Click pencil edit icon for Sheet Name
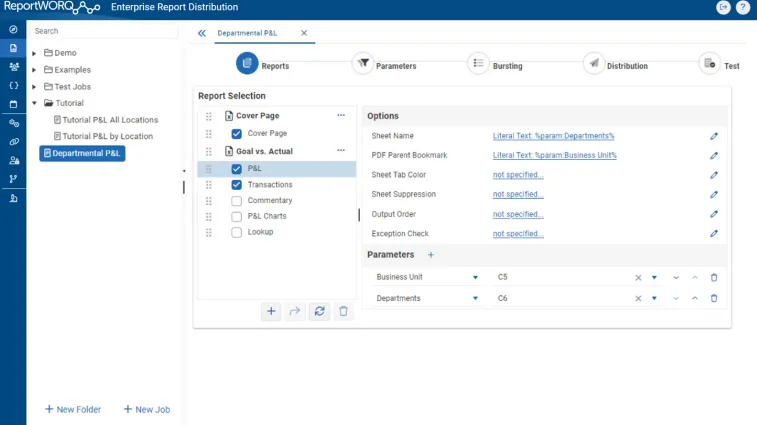This screenshot has height=425, width=757. point(713,136)
